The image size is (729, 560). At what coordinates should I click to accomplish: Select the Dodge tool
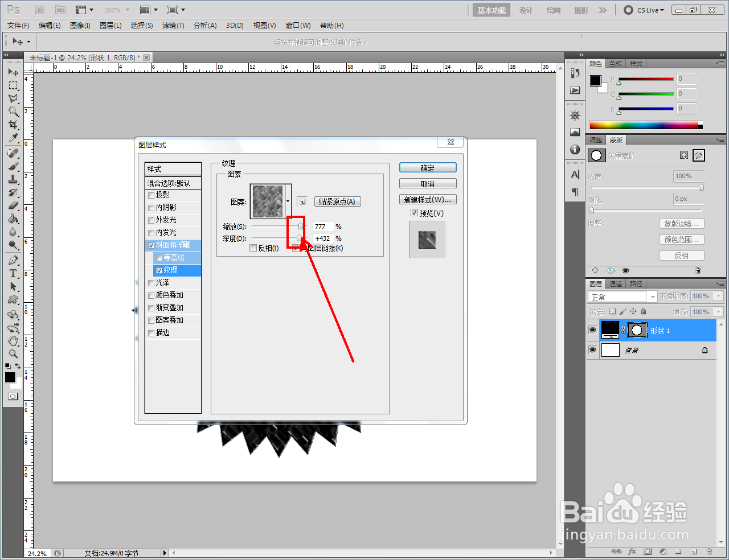tap(13, 245)
